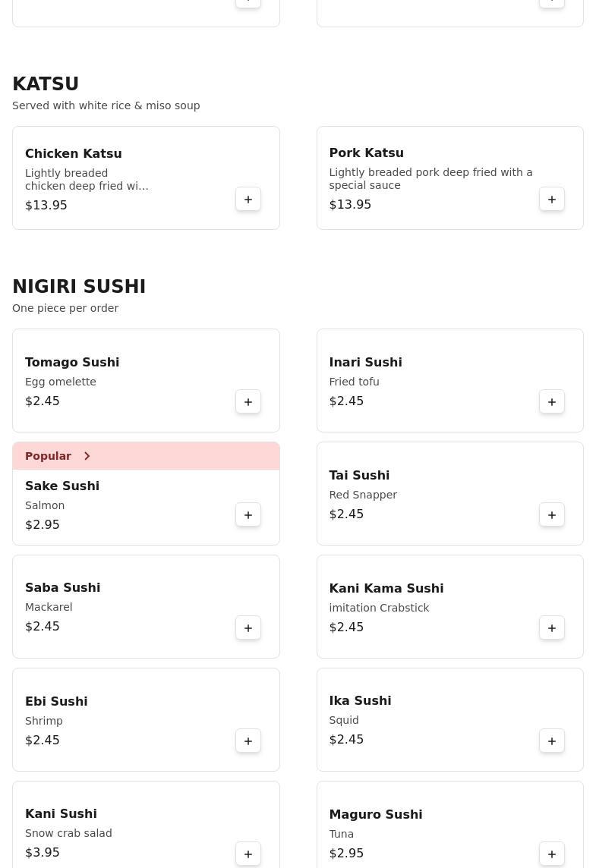Add Pork Katsu to the order

(552, 200)
